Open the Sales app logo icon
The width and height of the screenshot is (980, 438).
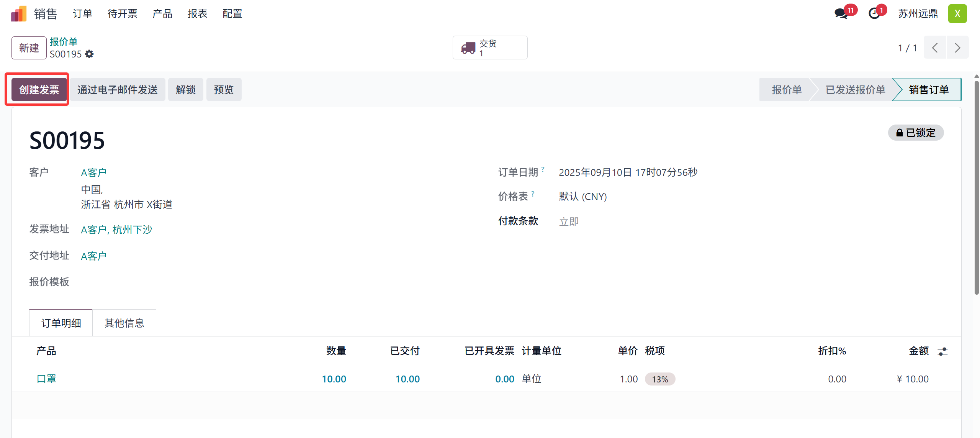18,14
